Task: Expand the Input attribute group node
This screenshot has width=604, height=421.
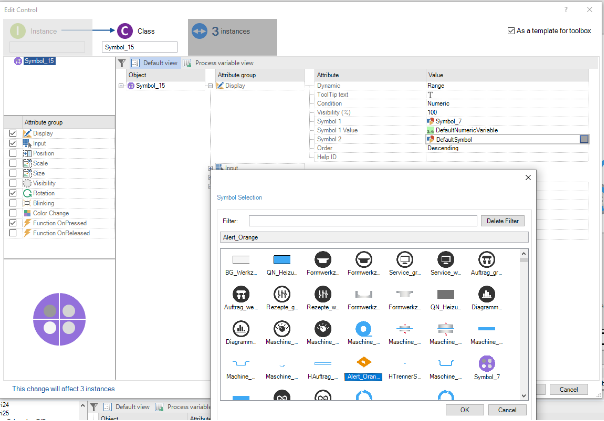Action: [210, 168]
